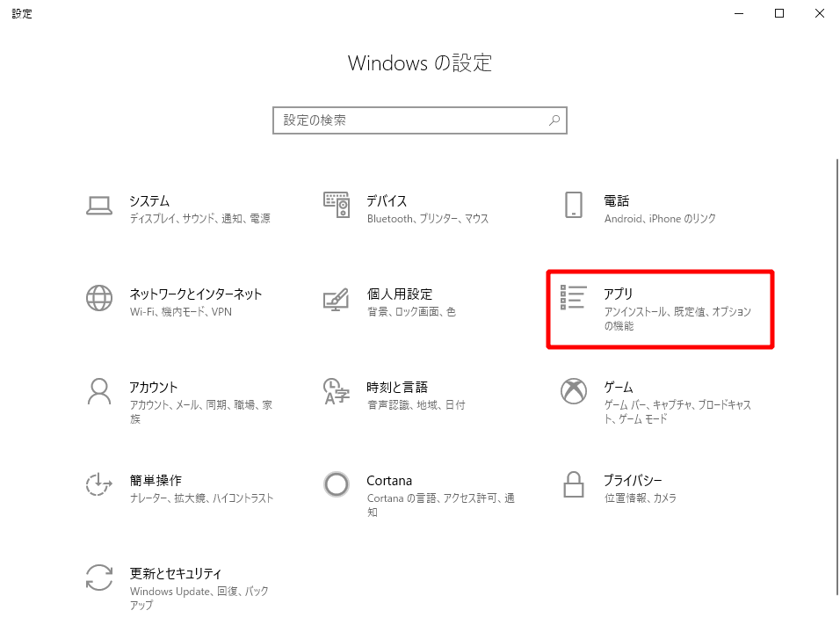Open the 時刻と言語 clock and letter icon
The height and width of the screenshot is (625, 840).
[x=337, y=391]
